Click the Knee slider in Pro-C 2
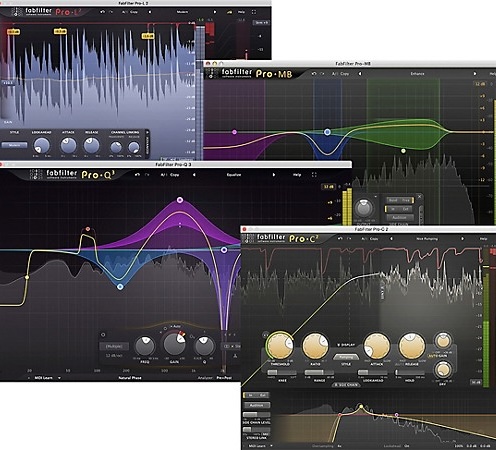 click(x=282, y=372)
